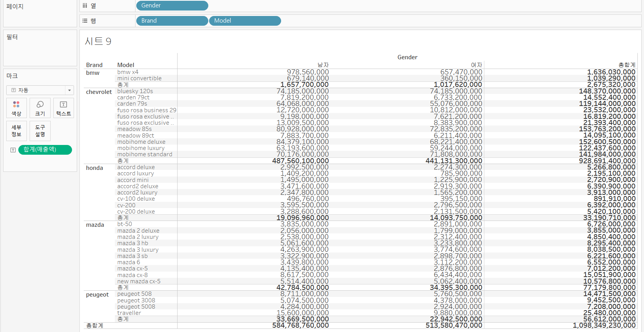Screen dimensions: 644x332
Task: Click the text icon beside the 합계(매출액) pill
Action: (x=13, y=150)
